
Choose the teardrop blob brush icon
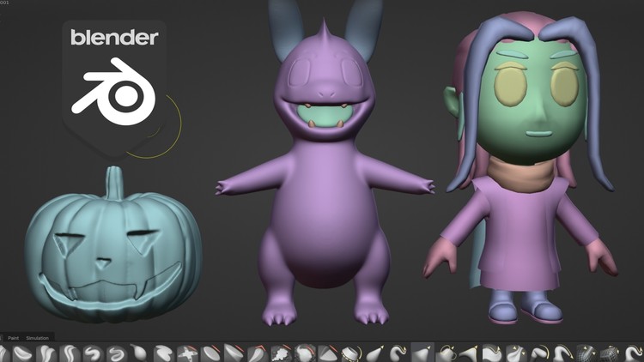point(141,353)
